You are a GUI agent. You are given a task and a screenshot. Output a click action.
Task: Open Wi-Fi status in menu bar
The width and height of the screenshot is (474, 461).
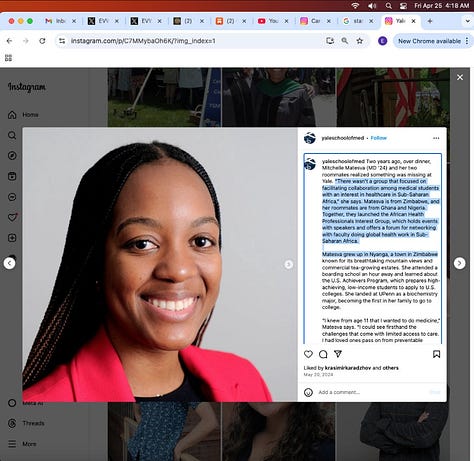355,5
